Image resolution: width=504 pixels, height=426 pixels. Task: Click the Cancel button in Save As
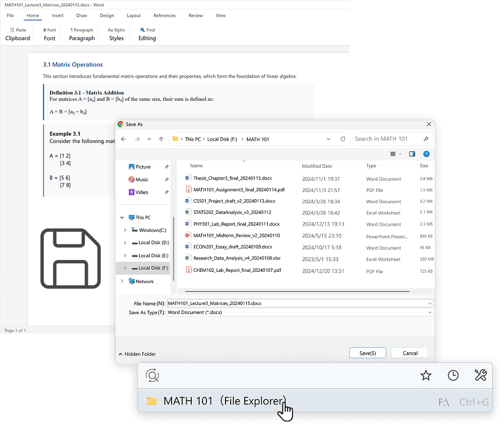pos(410,353)
